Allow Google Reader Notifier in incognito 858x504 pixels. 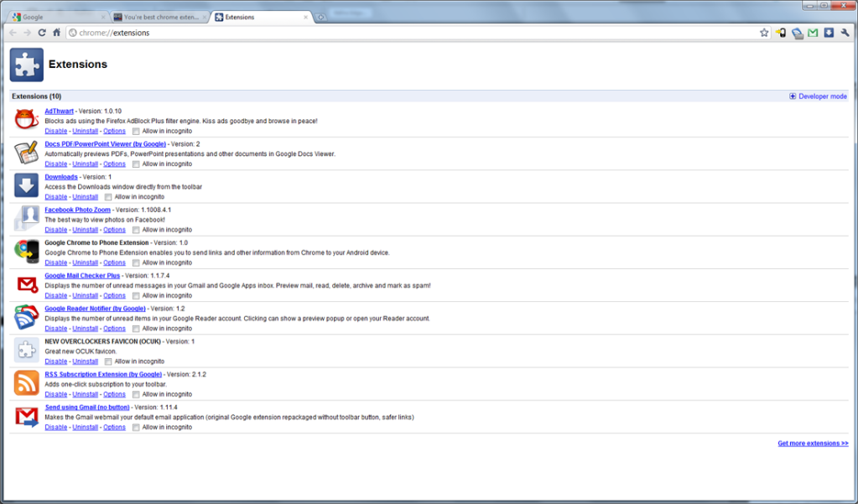tap(136, 329)
